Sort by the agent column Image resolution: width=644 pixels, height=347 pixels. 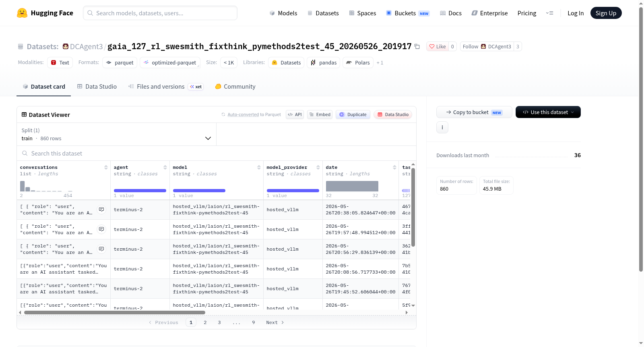pos(165,167)
